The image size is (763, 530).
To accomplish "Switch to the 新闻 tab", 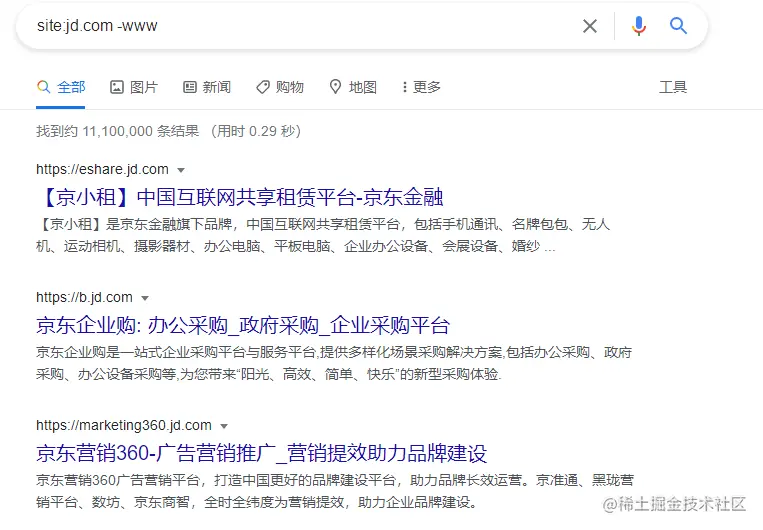I will (x=217, y=87).
